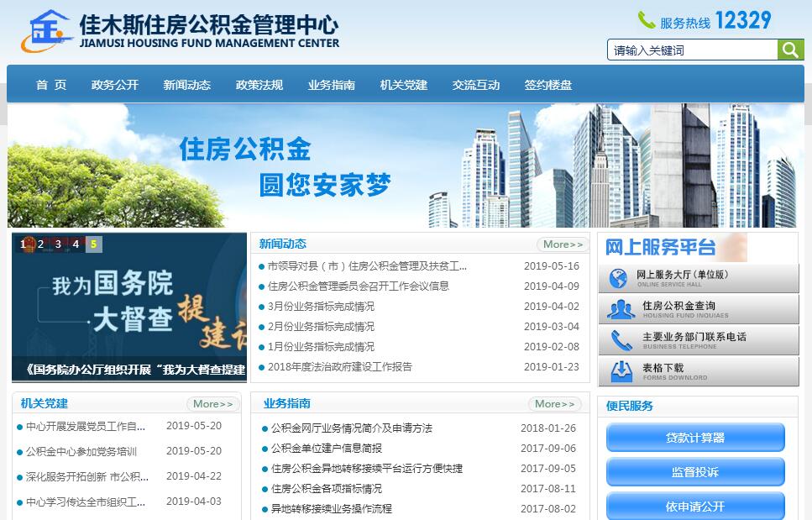Click the phone icon for 主要业务部门联系电话
812x520 pixels.
pyautogui.click(x=621, y=341)
